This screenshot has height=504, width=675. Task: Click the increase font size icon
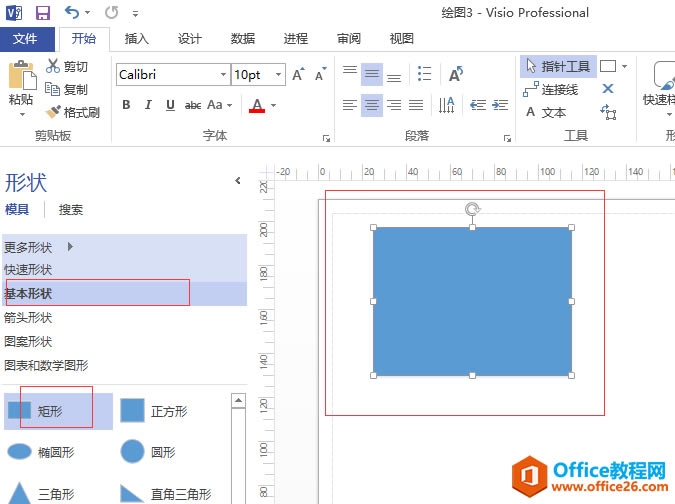[298, 74]
